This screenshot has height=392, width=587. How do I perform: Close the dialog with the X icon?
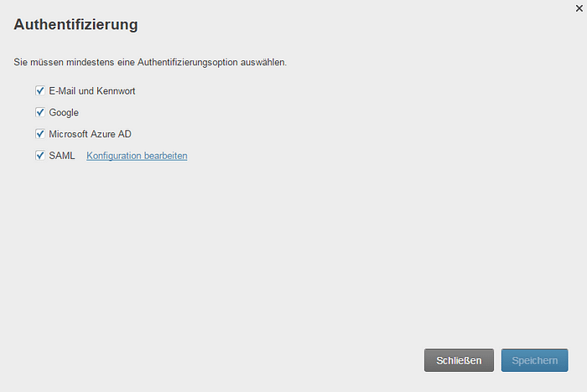(x=579, y=8)
